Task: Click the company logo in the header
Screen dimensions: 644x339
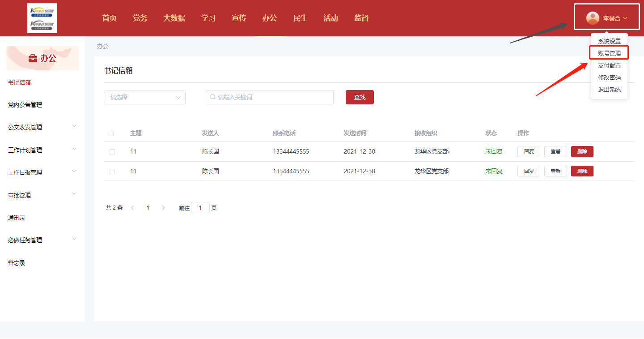Action: tap(42, 18)
